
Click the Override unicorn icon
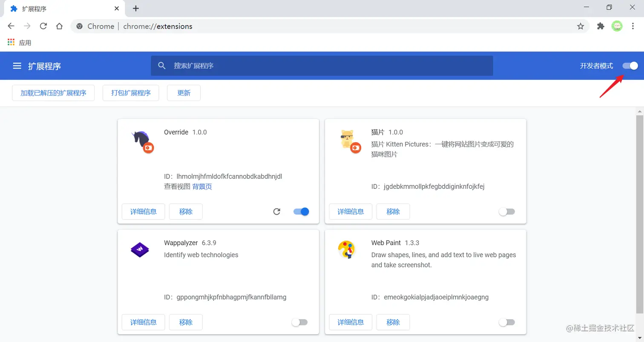pyautogui.click(x=143, y=142)
